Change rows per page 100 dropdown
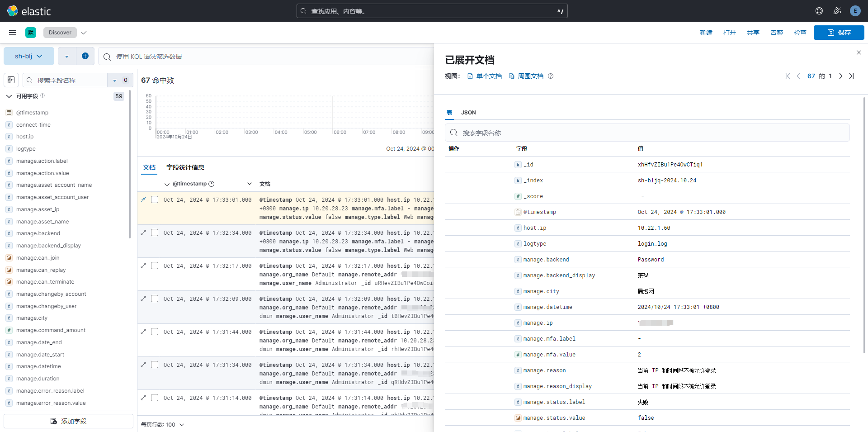The width and height of the screenshot is (868, 432). 163,424
